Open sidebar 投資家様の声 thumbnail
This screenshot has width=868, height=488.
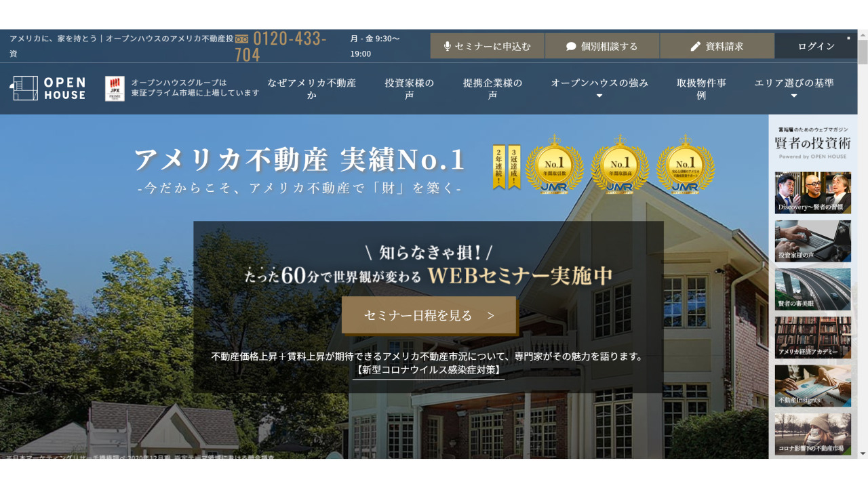(x=812, y=241)
